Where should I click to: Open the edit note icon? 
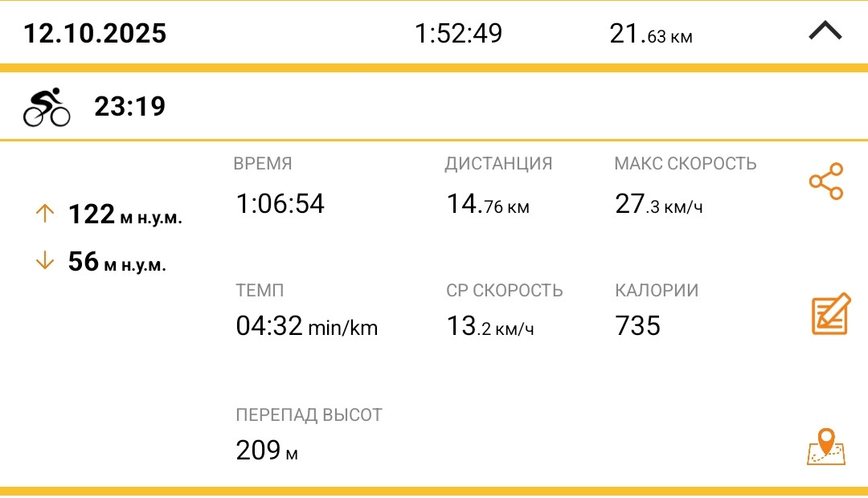pyautogui.click(x=830, y=314)
